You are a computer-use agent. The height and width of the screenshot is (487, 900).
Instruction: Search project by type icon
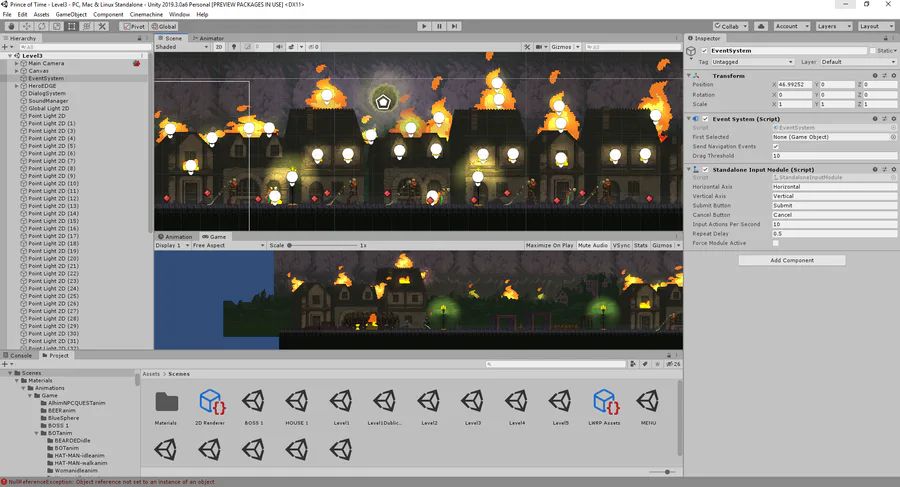(x=633, y=364)
